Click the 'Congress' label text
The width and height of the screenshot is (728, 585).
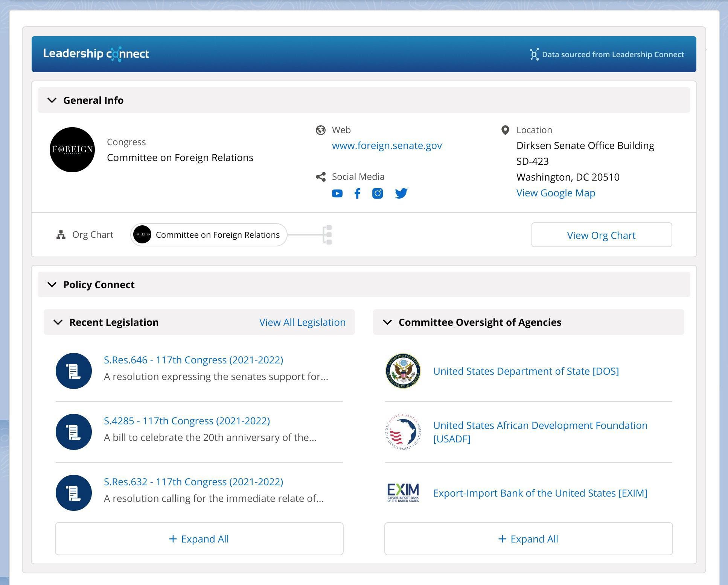(126, 142)
